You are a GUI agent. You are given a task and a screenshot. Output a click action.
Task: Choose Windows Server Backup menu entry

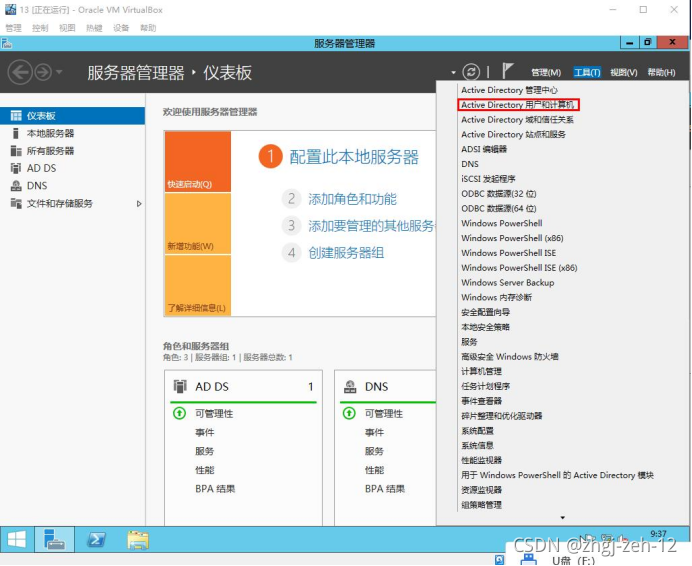[508, 283]
